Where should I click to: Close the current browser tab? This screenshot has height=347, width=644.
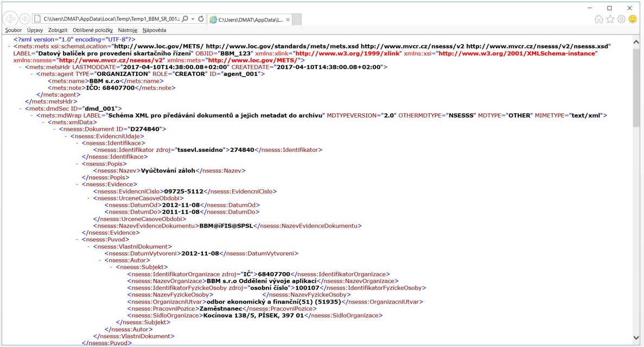point(288,20)
